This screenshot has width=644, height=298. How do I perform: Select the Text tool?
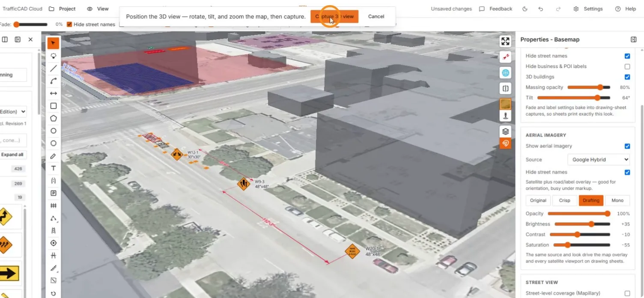[x=54, y=168]
